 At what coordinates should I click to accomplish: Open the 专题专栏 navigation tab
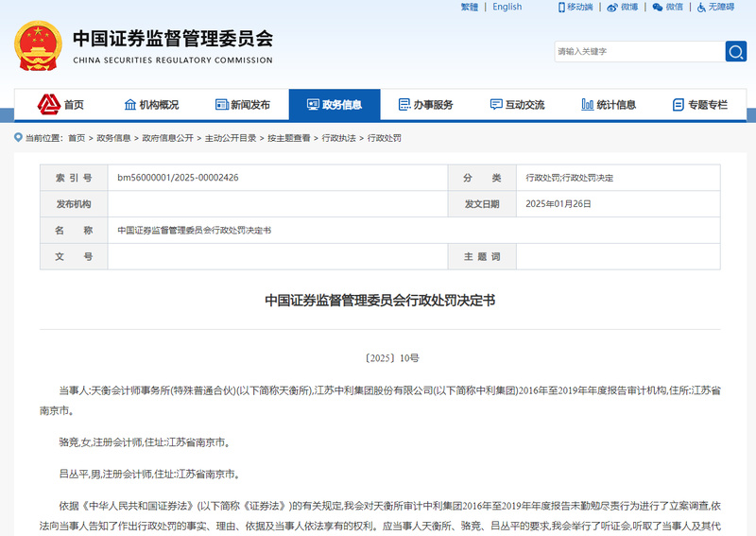coord(700,104)
